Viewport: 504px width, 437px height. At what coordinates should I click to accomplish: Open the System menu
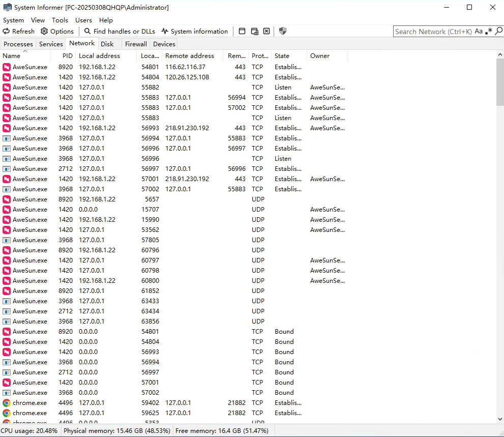(14, 20)
